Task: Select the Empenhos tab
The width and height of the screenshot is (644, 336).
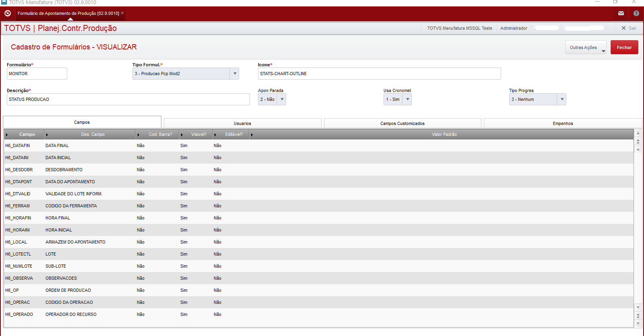Action: (x=562, y=123)
